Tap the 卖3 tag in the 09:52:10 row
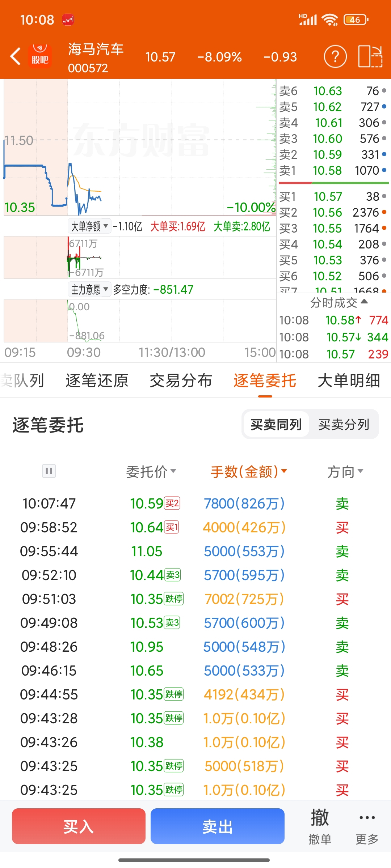The height and width of the screenshot is (868, 391). tap(172, 575)
